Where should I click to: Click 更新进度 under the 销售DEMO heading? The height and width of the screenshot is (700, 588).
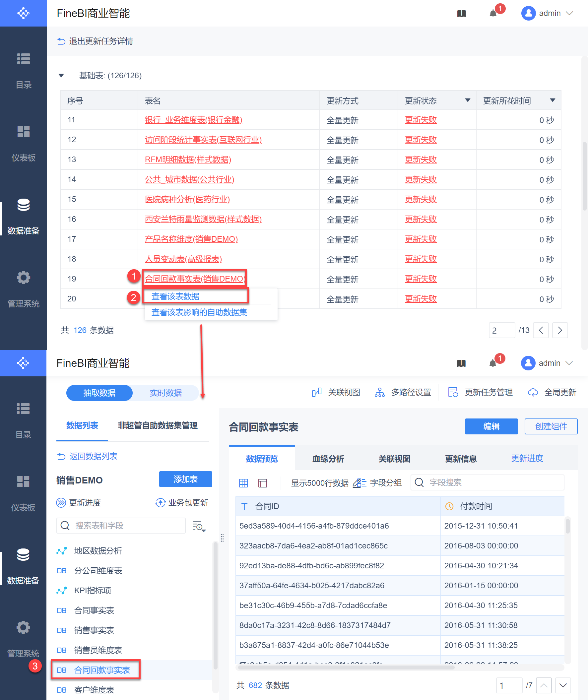tap(79, 502)
